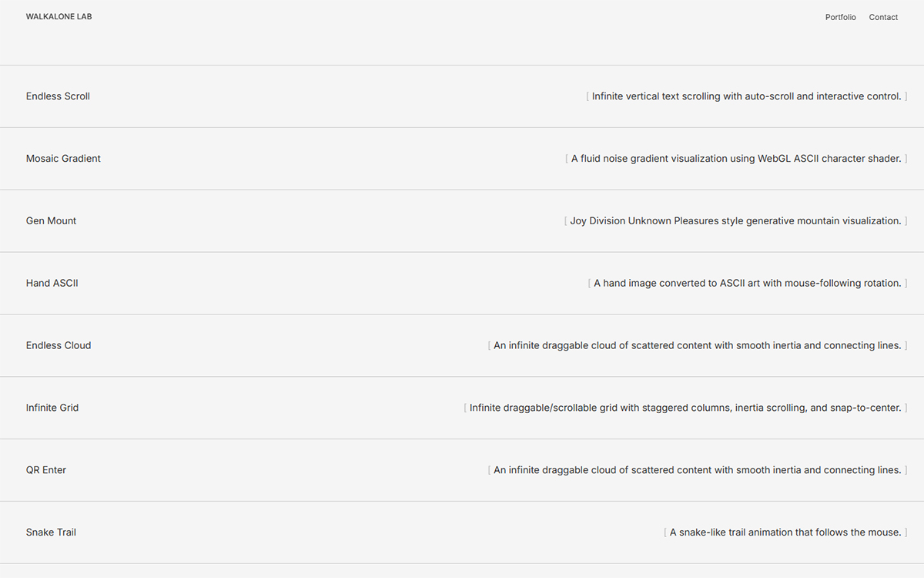Click the Snake Trail project title
924x578 pixels.
[51, 533]
